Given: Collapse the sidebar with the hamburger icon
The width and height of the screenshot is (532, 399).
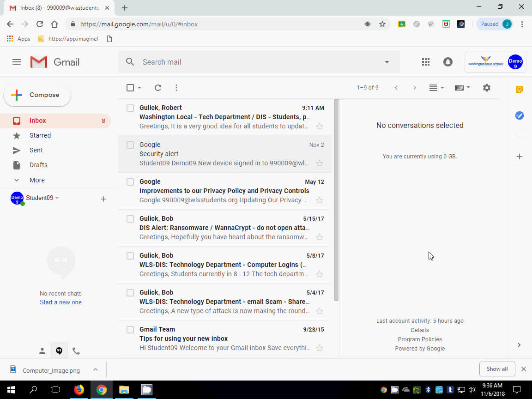Looking at the screenshot, I should pyautogui.click(x=17, y=61).
